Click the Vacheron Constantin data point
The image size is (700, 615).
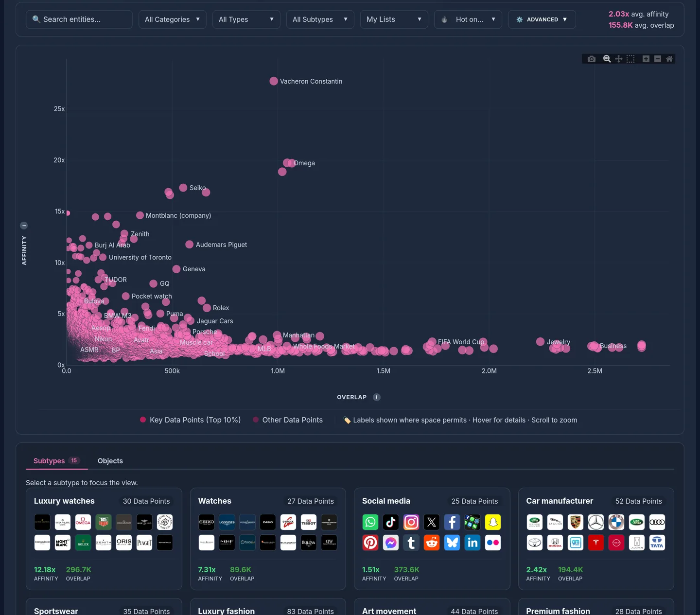[x=274, y=81]
